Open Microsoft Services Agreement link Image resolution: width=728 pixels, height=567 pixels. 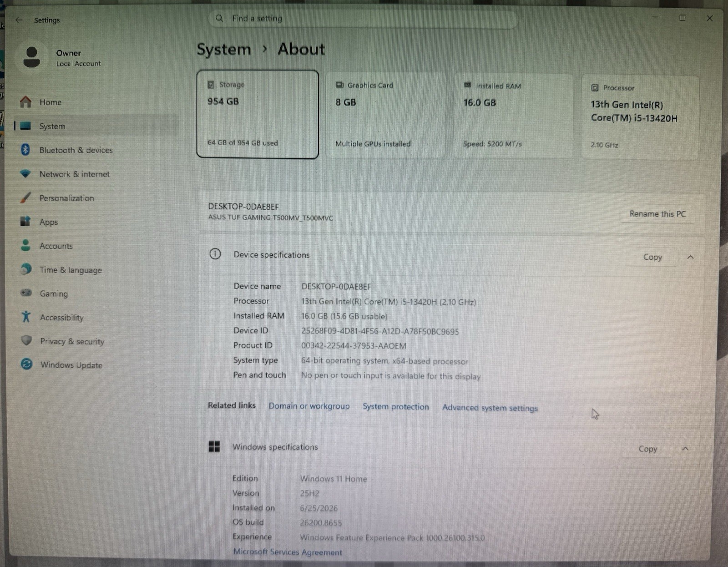click(288, 552)
